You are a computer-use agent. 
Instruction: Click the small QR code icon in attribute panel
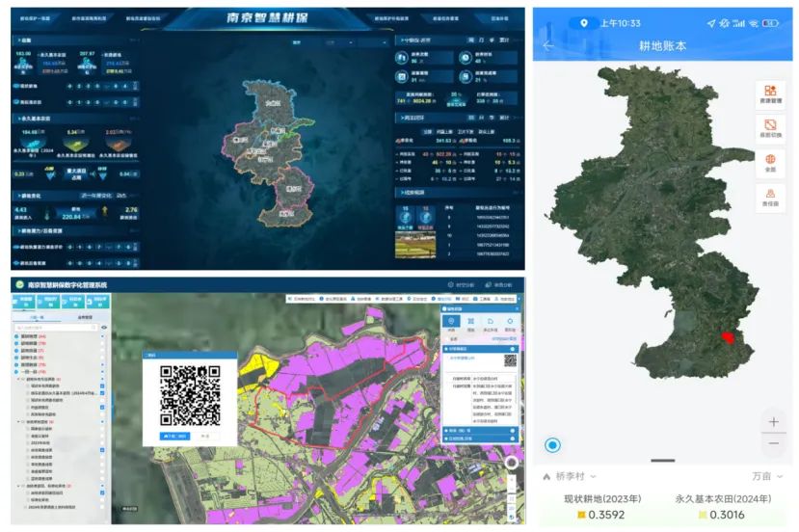(510, 360)
